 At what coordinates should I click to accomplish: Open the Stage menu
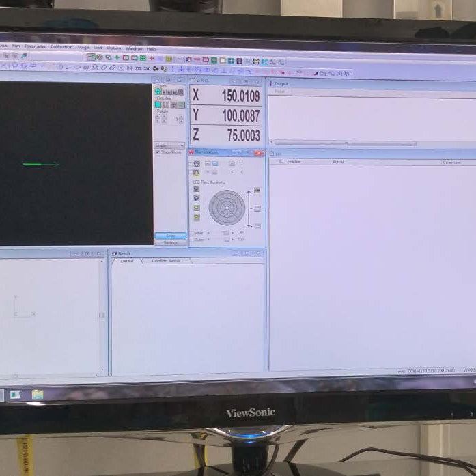coord(83,47)
